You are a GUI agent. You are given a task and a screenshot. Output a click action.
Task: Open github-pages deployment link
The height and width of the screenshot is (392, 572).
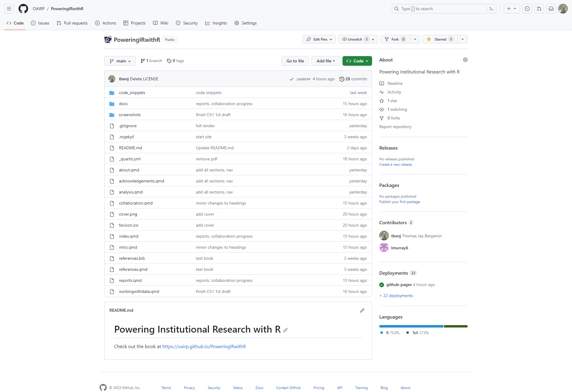399,285
